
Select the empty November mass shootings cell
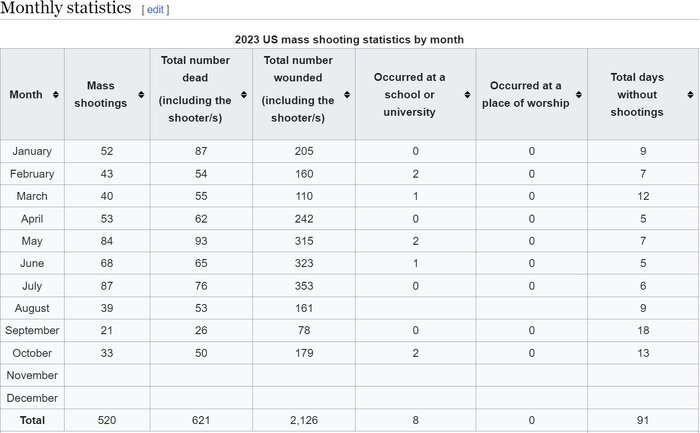click(x=107, y=375)
